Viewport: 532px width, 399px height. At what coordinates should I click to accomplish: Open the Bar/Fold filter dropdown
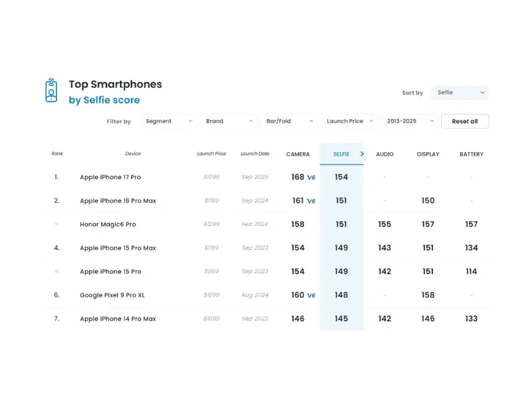point(289,121)
